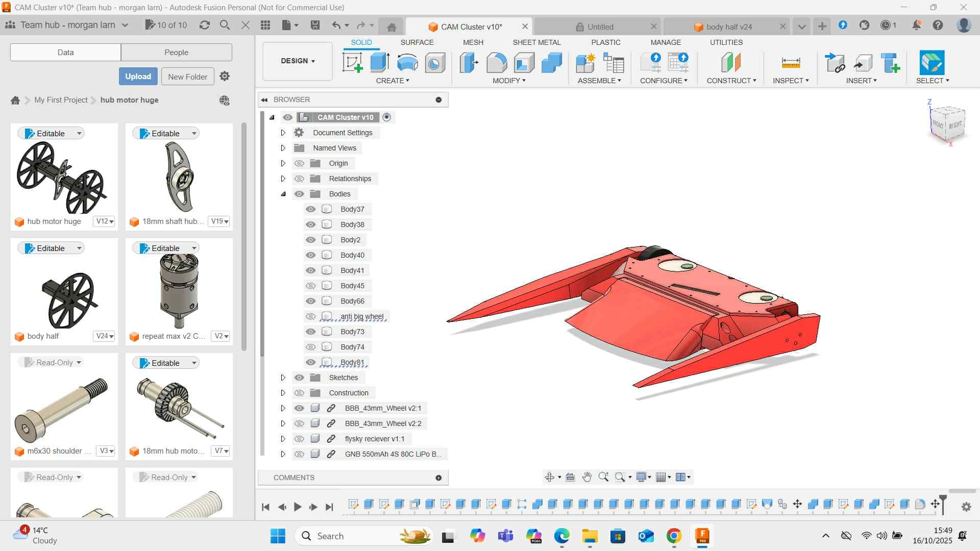Switch to the SURFACE ribbon tab
The width and height of the screenshot is (980, 551).
[416, 42]
